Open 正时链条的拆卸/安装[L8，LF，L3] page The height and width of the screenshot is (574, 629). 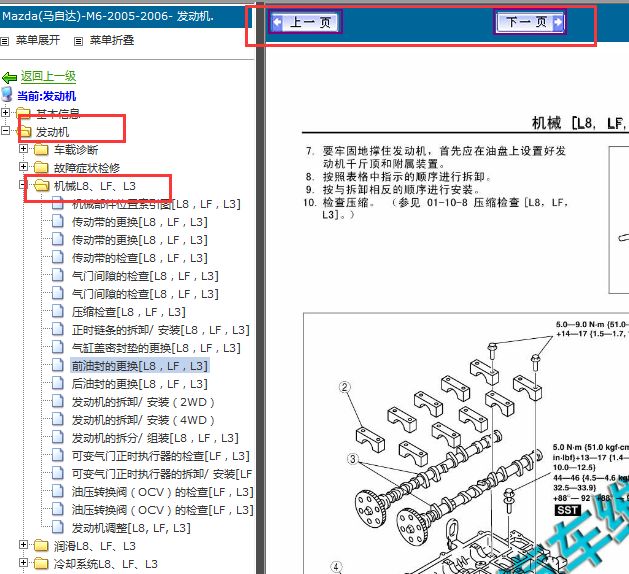(160, 330)
